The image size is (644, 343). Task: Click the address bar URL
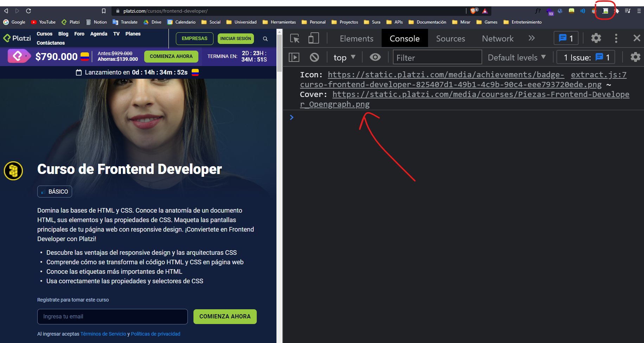click(x=165, y=11)
